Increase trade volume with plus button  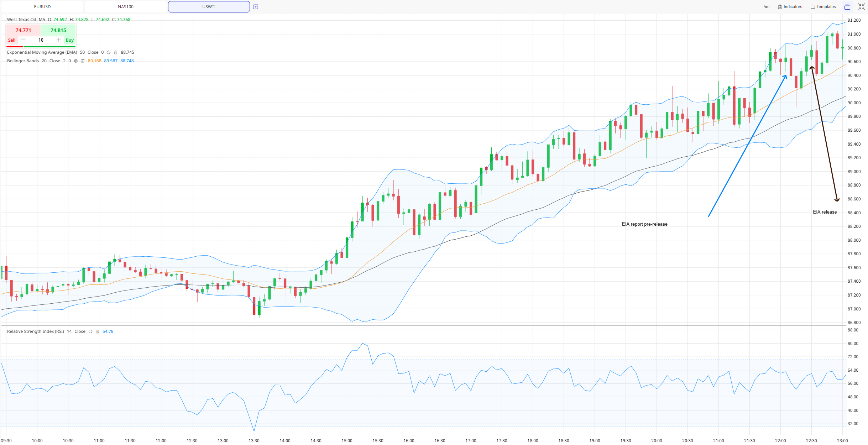point(59,40)
